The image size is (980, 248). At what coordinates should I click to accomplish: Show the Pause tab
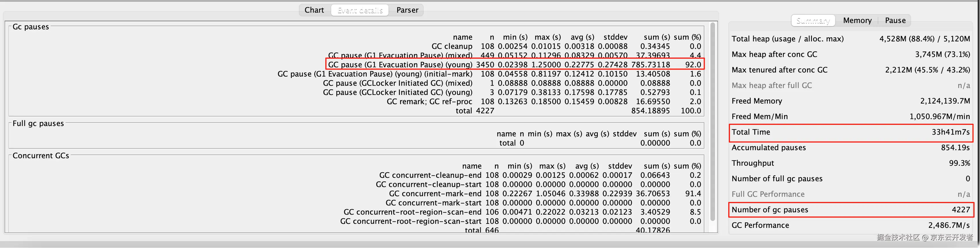(x=895, y=20)
